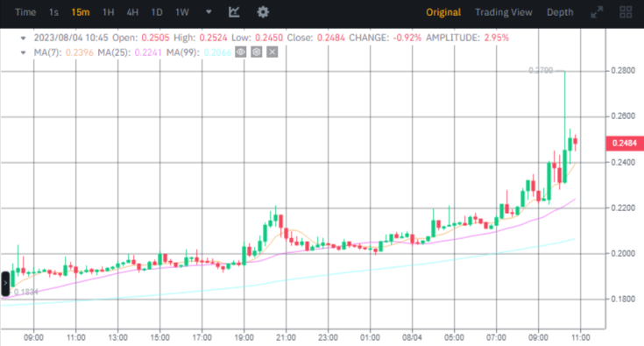Click current price label 0.2484
The image size is (644, 346).
tap(624, 143)
